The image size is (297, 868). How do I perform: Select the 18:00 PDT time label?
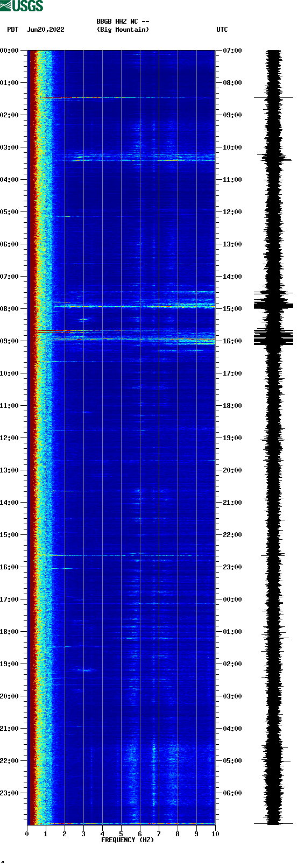coord(9,632)
